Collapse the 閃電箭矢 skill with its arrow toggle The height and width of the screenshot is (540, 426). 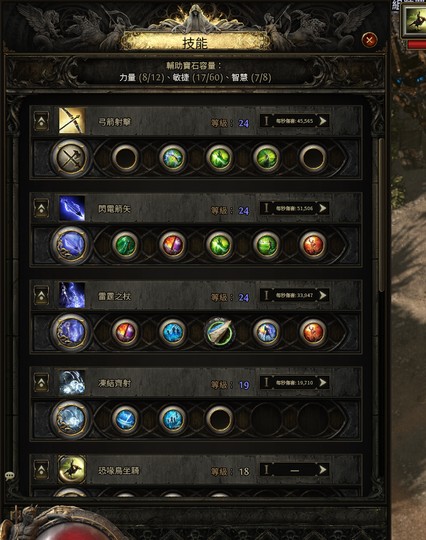41,208
